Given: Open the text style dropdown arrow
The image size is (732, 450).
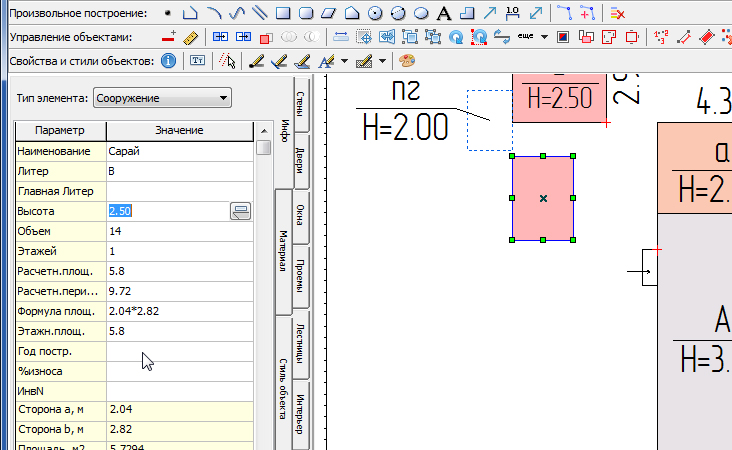Looking at the screenshot, I should pos(343,60).
